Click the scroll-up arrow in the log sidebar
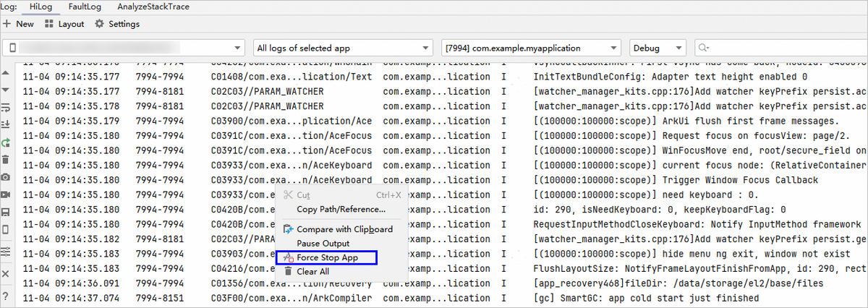The height and width of the screenshot is (308, 868). [x=6, y=73]
